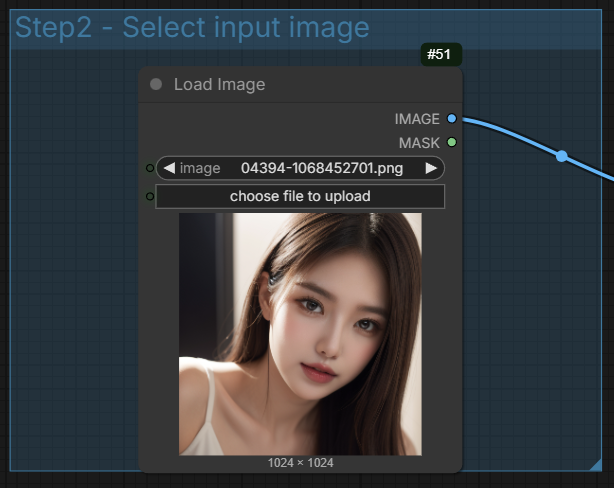This screenshot has width=614, height=488.
Task: Collapse the Load Image node via gray dot
Action: coord(155,85)
